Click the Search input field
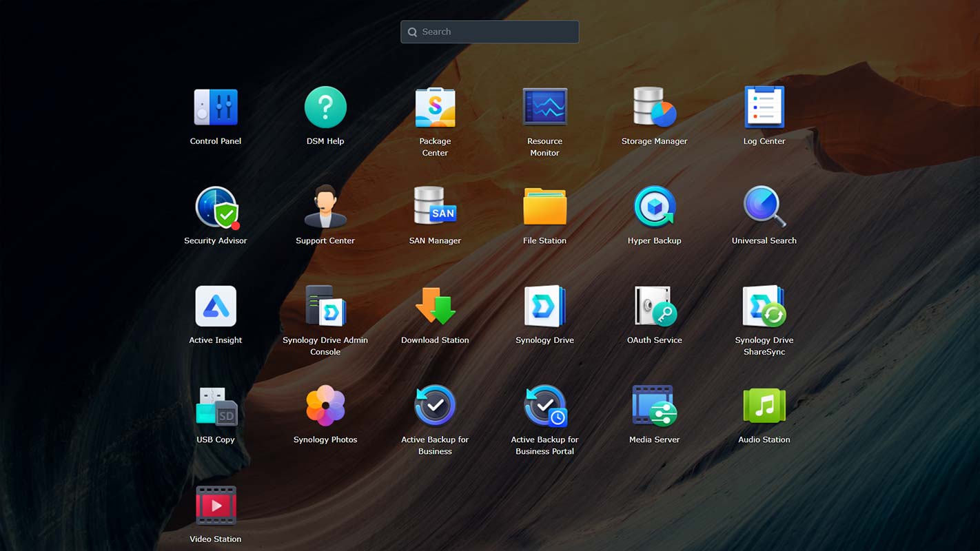Viewport: 980px width, 551px height. tap(490, 32)
